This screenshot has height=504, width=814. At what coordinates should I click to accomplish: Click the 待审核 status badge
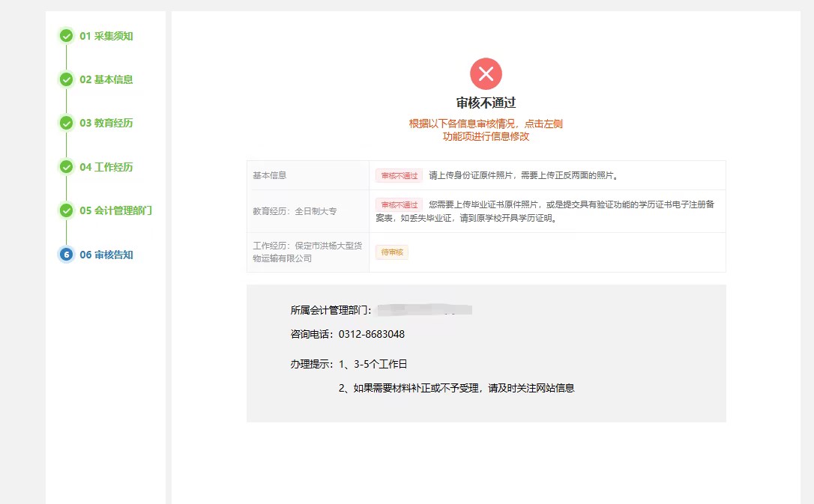click(392, 252)
